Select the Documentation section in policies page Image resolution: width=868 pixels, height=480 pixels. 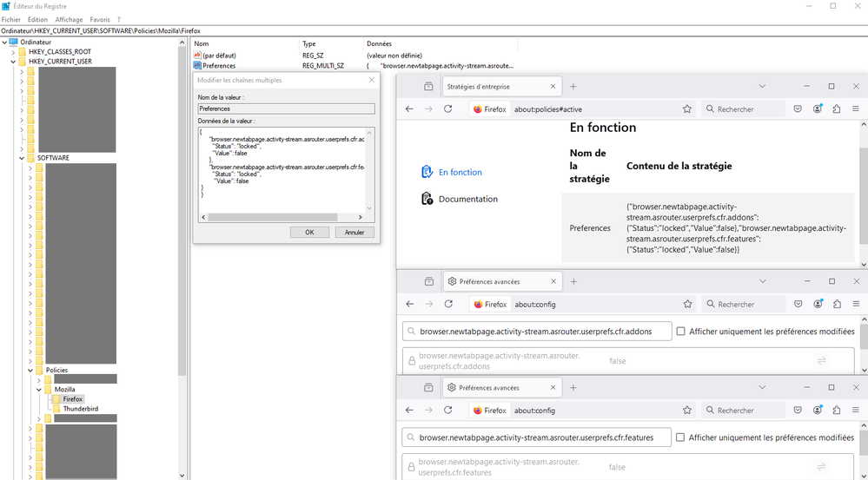point(467,199)
